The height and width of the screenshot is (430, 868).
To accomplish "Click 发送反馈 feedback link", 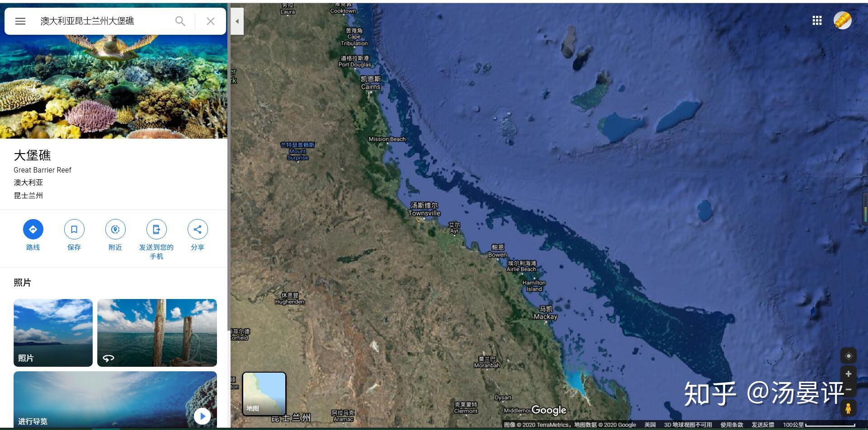I will 763,425.
